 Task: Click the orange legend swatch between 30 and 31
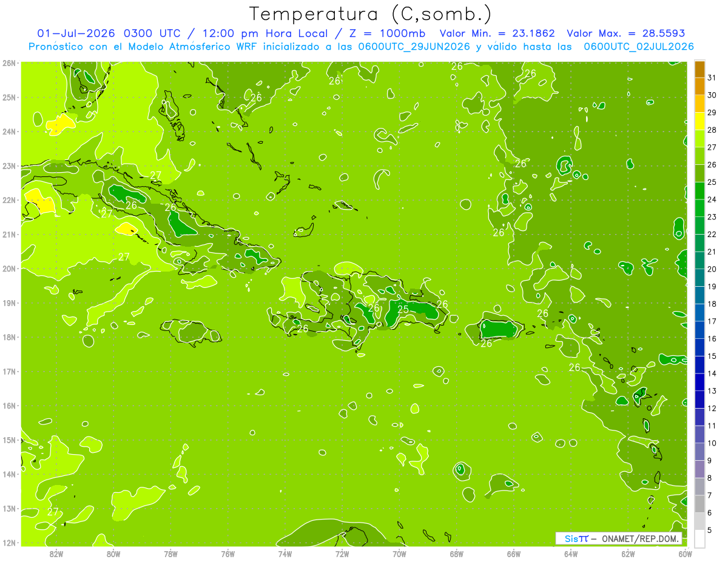[699, 86]
